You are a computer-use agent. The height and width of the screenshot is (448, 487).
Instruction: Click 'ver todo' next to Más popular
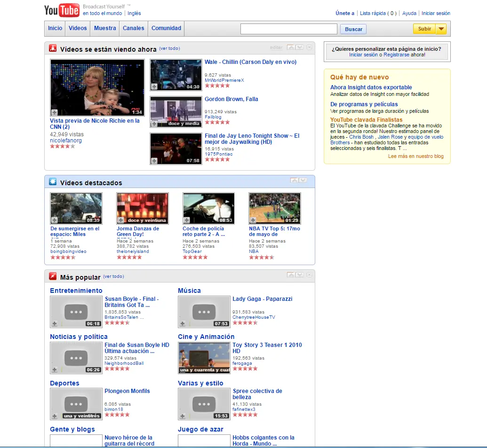(114, 276)
